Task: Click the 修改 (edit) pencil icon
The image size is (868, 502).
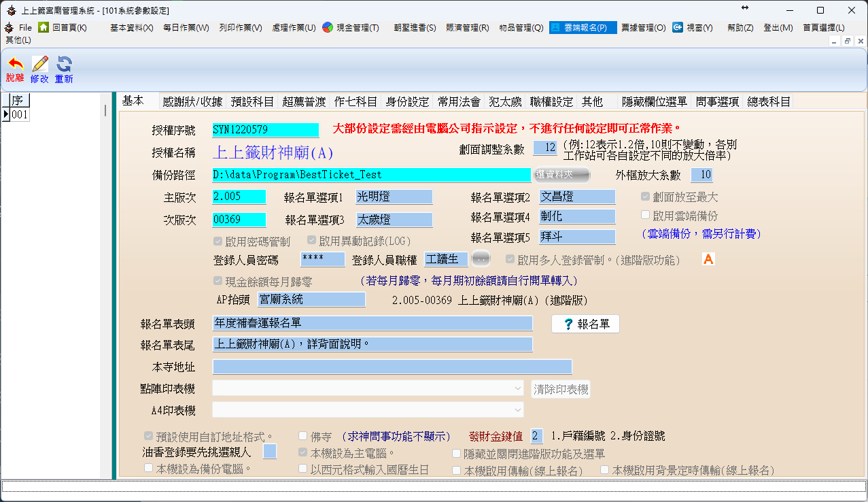Action: pos(39,65)
